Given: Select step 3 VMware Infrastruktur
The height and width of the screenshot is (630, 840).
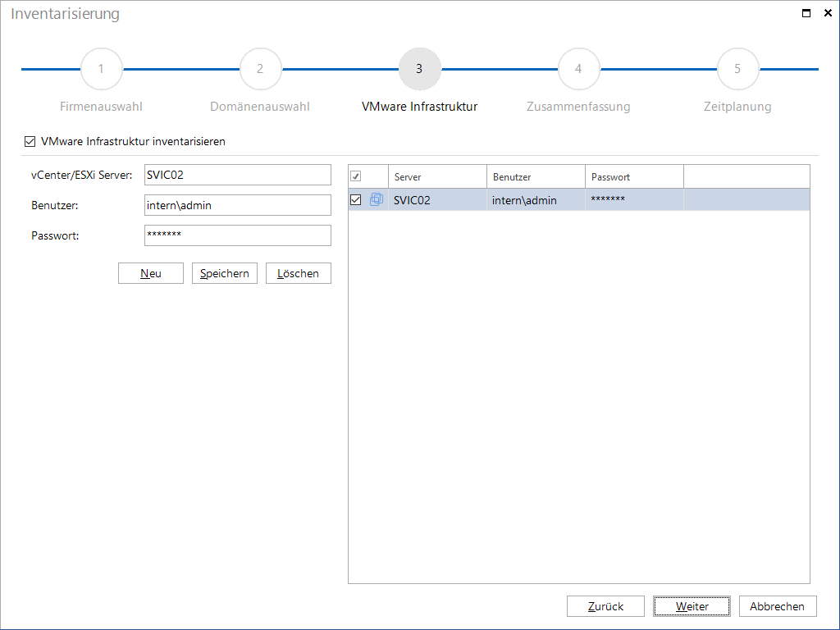Looking at the screenshot, I should pyautogui.click(x=419, y=69).
